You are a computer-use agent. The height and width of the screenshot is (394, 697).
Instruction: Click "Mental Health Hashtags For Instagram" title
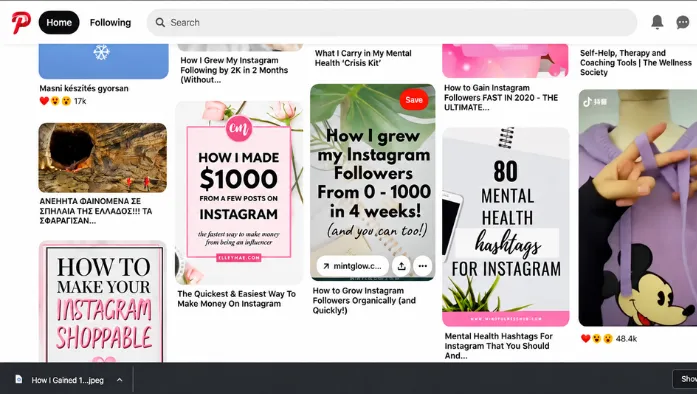tap(498, 346)
